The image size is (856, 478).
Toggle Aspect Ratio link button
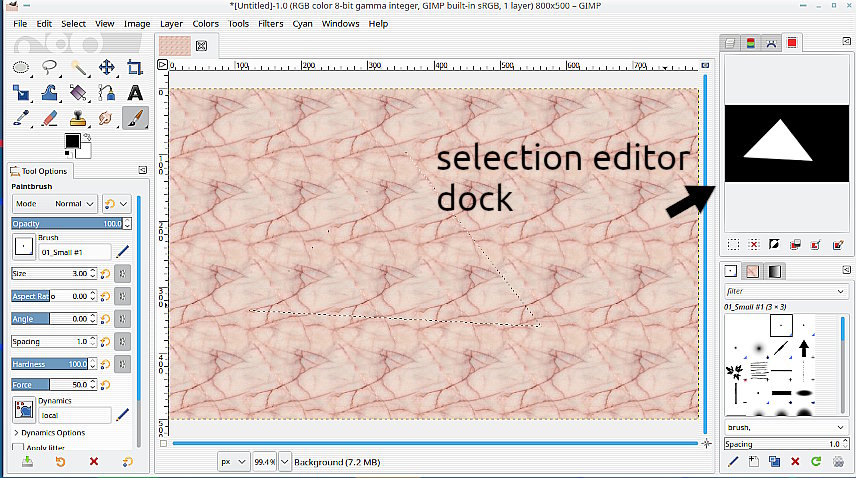(121, 296)
